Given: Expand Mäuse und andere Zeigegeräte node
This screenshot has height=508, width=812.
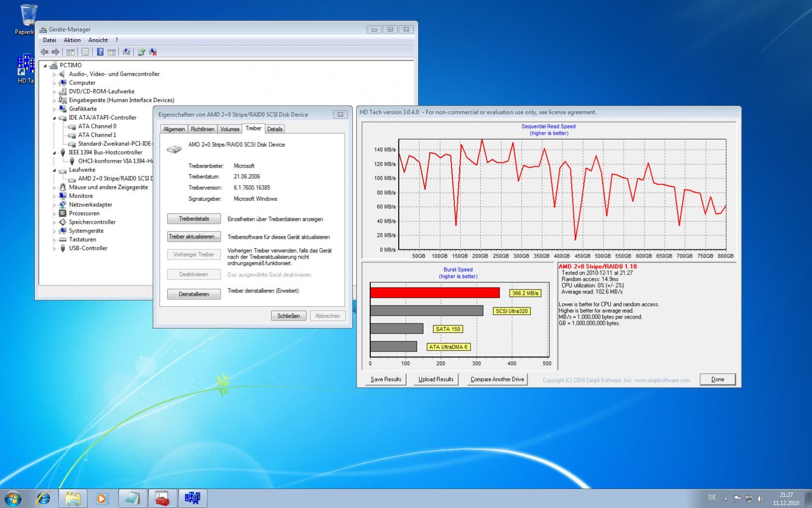Looking at the screenshot, I should tap(54, 187).
